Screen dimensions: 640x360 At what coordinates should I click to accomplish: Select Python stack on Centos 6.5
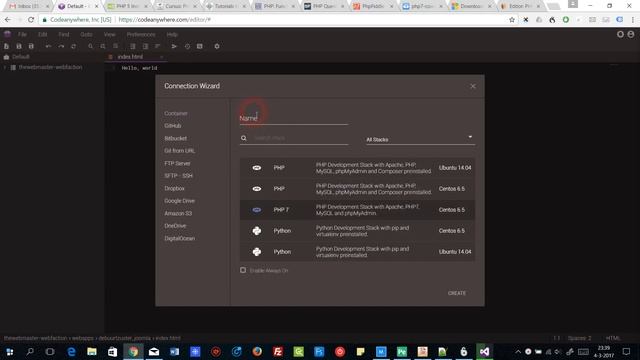357,231
